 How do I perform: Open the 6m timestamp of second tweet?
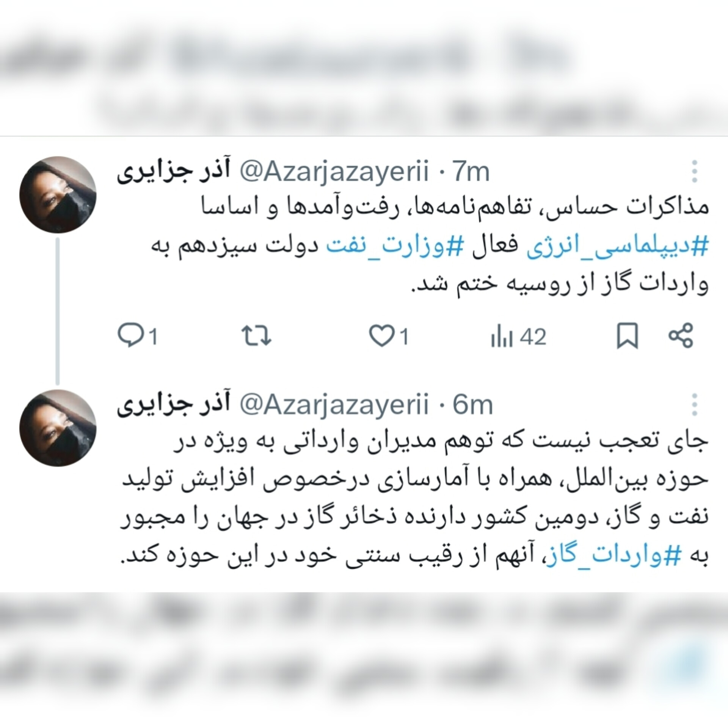tap(472, 405)
